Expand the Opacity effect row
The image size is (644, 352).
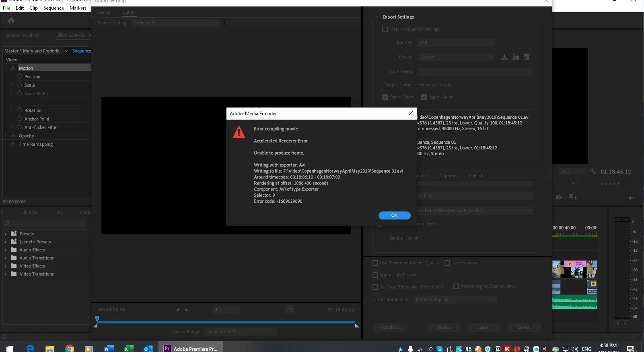(6, 136)
